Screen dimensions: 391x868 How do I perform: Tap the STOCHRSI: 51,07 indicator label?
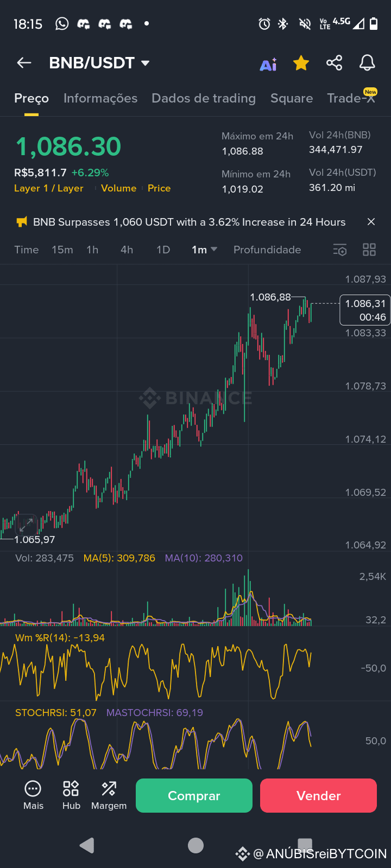pos(56,713)
